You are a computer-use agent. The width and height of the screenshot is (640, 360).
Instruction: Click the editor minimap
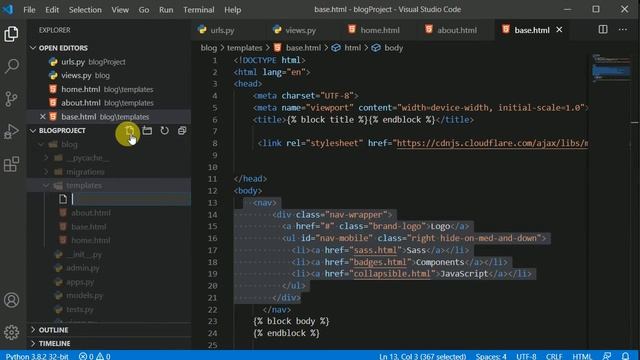(611, 69)
